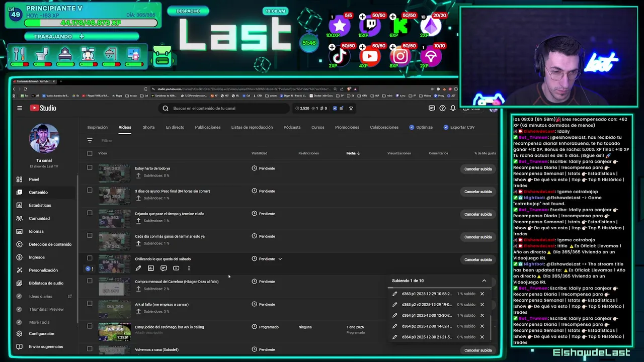Click Cancelar subida for 'Volvemos a casa'

click(478, 350)
